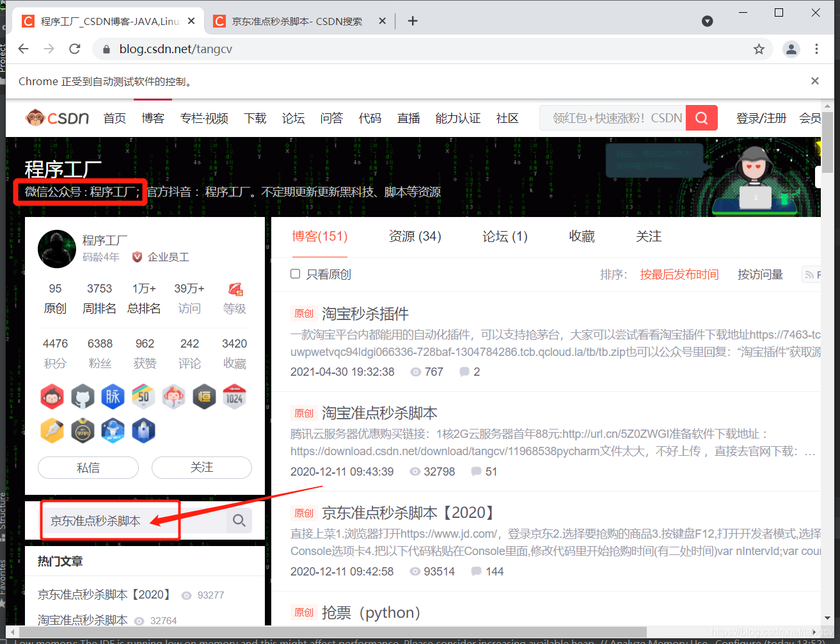Open article 京东准点秒杀脚本【2020】 in main list
The width and height of the screenshot is (840, 644).
pos(408,513)
